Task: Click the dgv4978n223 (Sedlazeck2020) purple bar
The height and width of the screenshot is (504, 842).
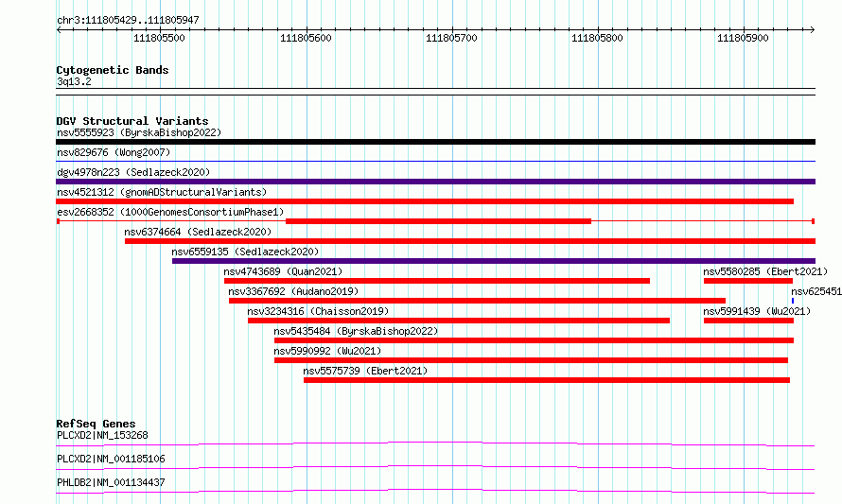Action: (x=435, y=182)
